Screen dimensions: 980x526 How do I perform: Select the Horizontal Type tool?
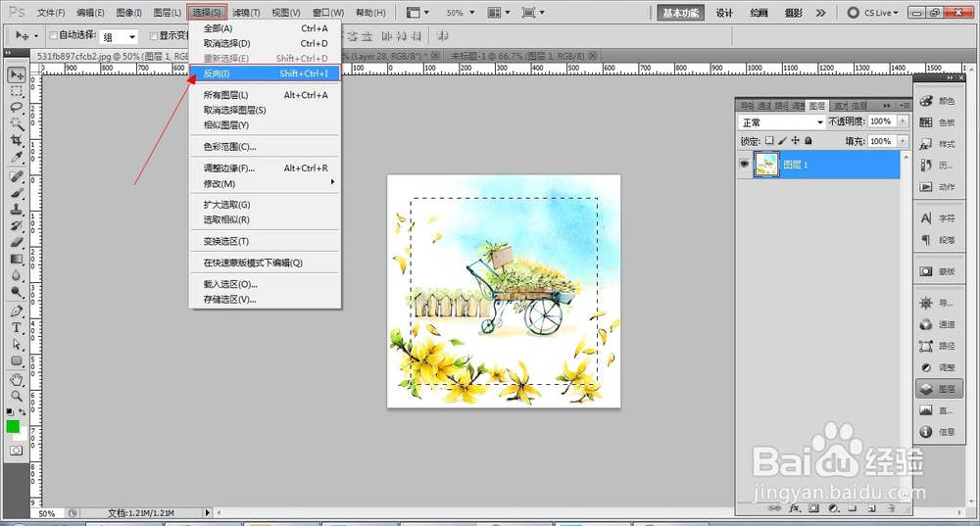click(17, 327)
